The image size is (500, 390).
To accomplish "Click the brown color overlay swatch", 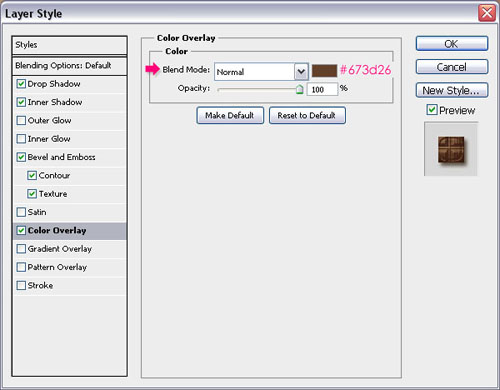I will tap(324, 71).
